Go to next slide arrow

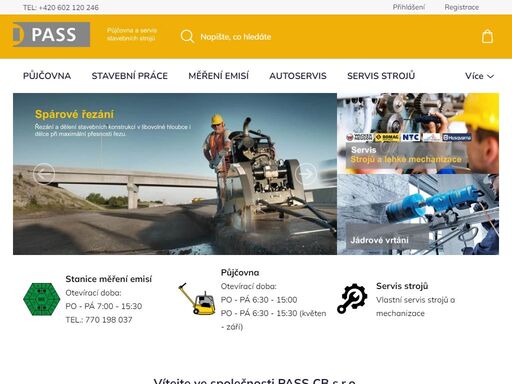pos(306,174)
